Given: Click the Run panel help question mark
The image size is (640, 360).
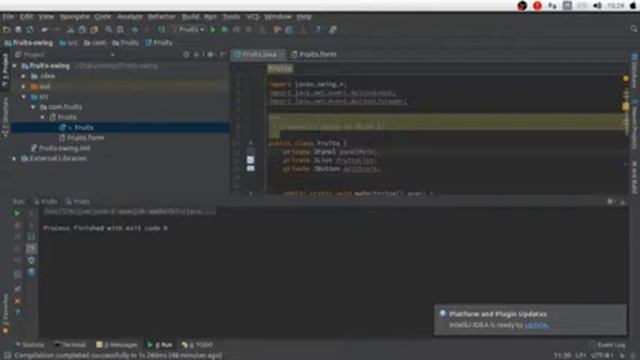Looking at the screenshot, I should (x=18, y=313).
